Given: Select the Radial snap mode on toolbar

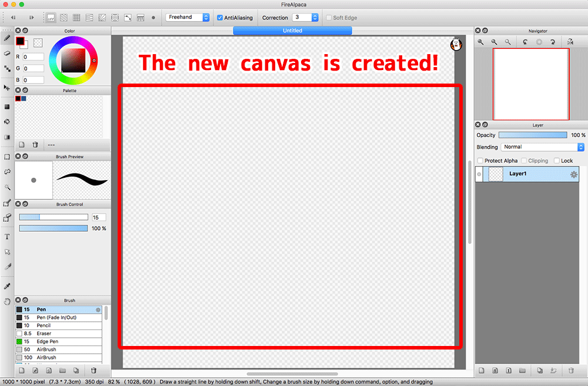Looking at the screenshot, I should [102, 18].
